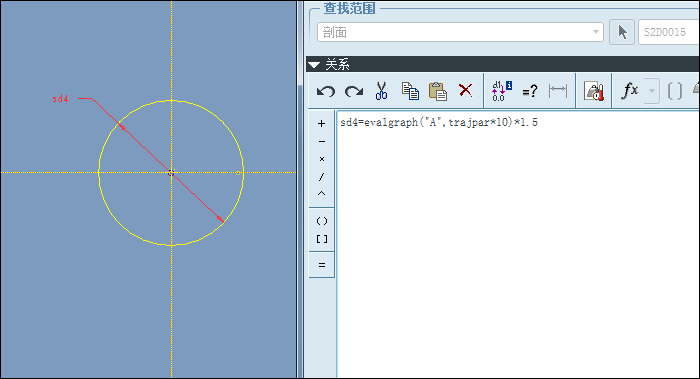Insert a multiplication operator
700x379 pixels.
click(321, 159)
